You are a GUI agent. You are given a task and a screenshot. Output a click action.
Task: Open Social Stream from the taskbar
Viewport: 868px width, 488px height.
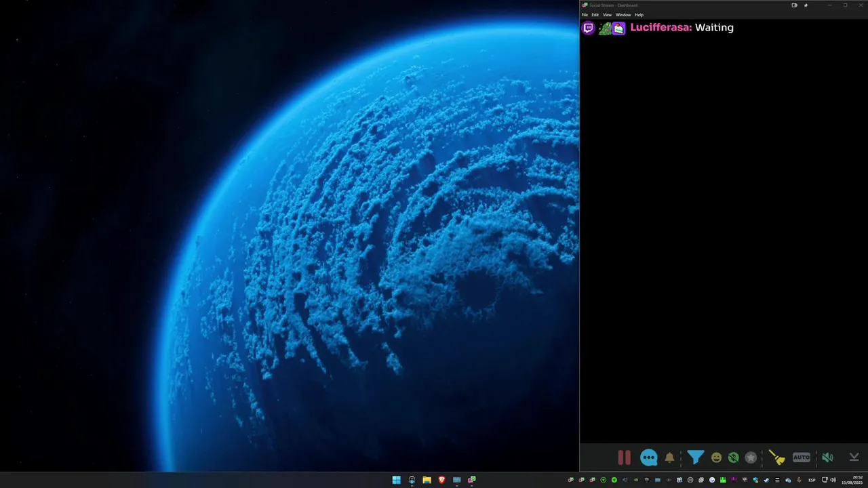tap(472, 480)
